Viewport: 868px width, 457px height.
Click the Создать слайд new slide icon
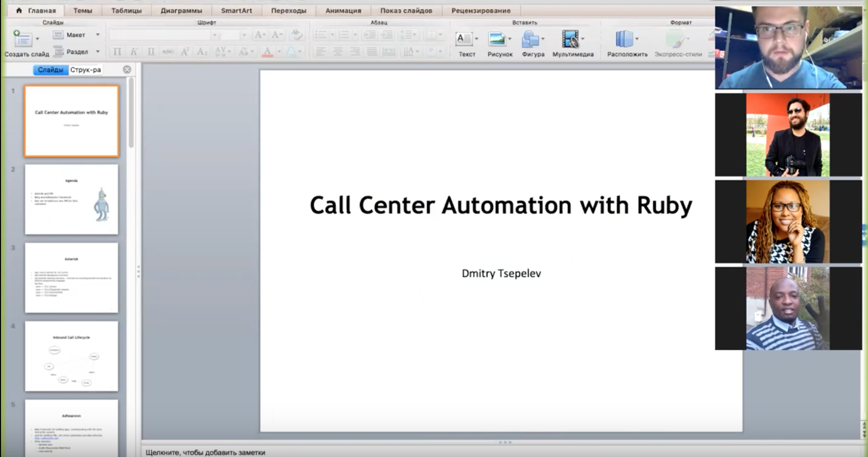[22, 38]
